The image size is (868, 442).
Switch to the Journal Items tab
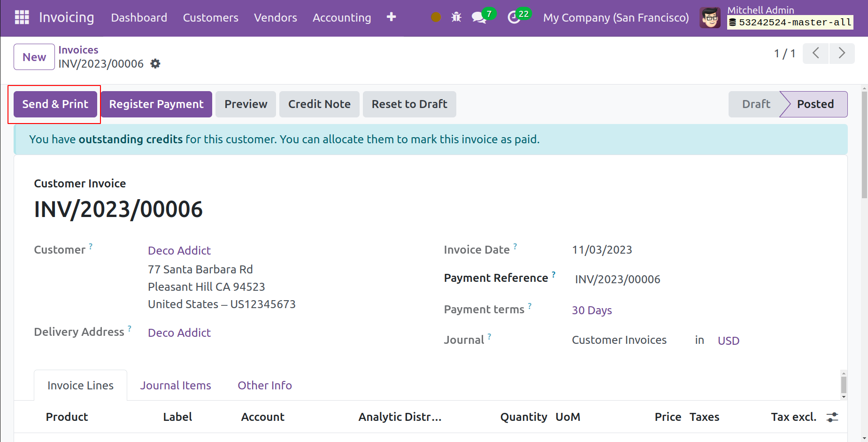[x=176, y=385]
